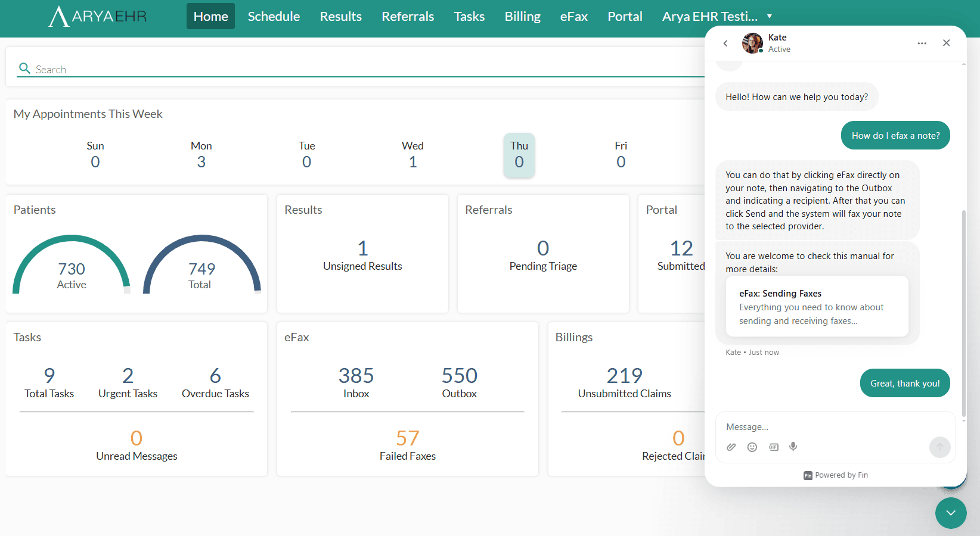Screen dimensions: 980x536
Task: Select Tuesday appointments
Action: [x=306, y=155]
